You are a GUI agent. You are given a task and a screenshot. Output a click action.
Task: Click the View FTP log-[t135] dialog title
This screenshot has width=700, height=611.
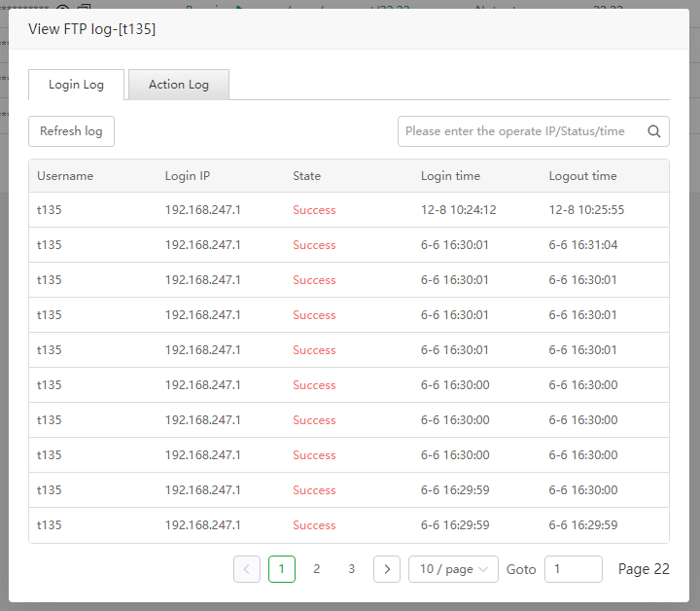[x=92, y=29]
